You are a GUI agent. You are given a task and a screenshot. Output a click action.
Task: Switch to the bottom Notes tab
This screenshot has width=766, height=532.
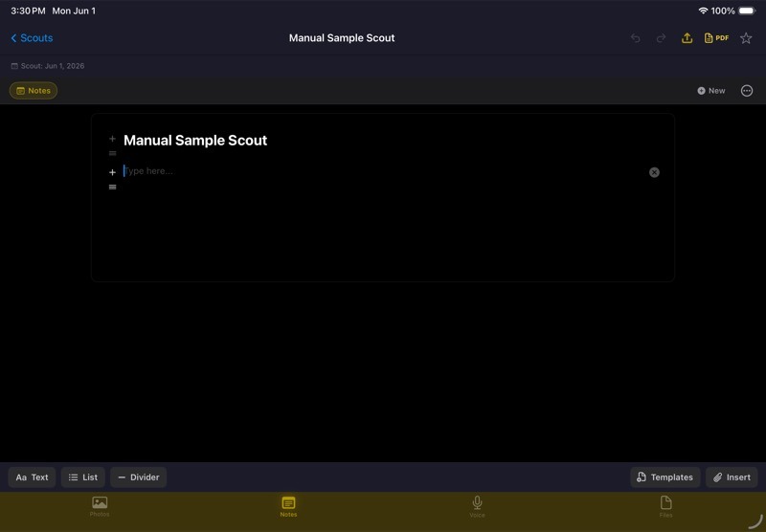click(288, 506)
